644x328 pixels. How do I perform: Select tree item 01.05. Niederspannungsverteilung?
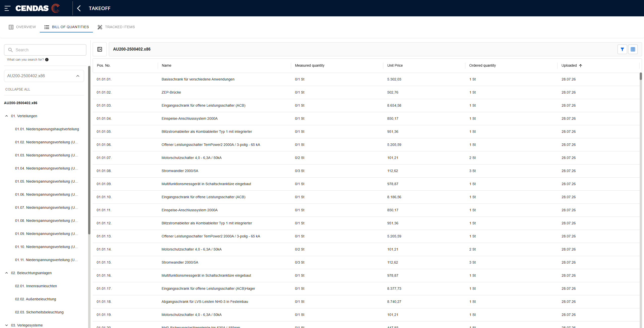coord(47,181)
